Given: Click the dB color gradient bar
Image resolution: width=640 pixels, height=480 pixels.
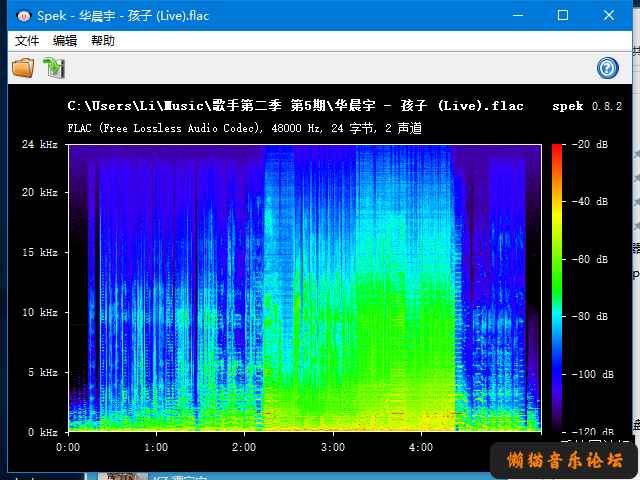Looking at the screenshot, I should [557, 288].
